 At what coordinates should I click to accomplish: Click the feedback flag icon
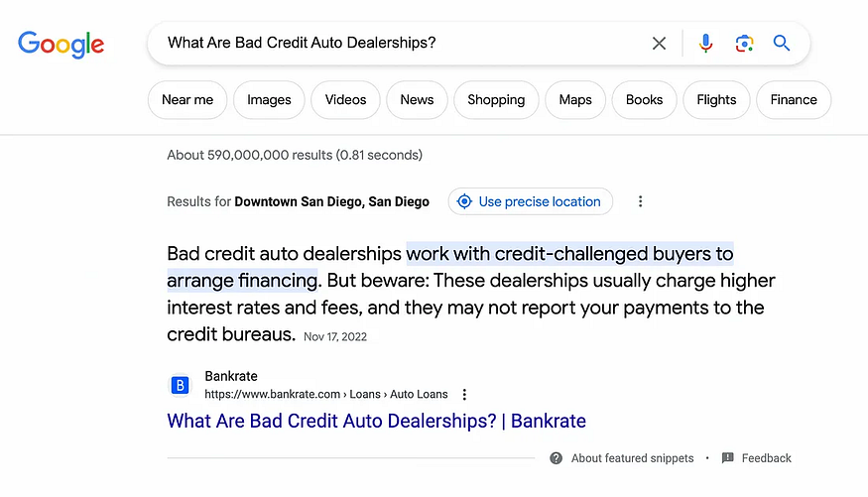pos(727,457)
